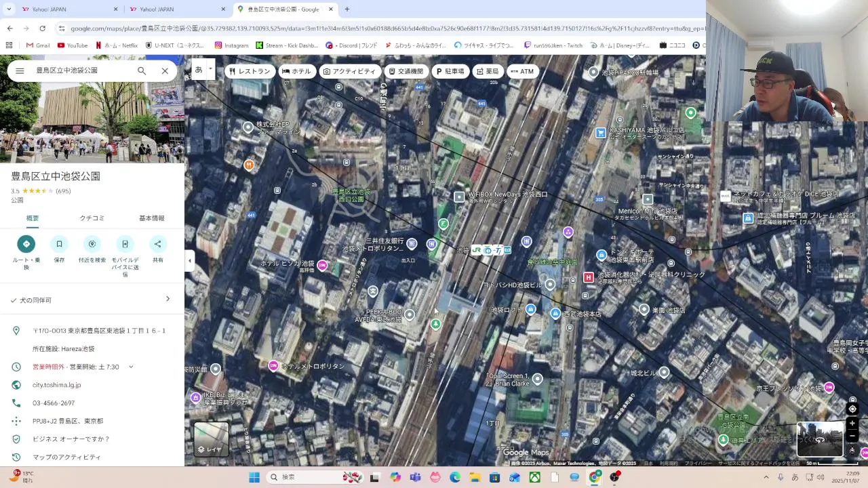This screenshot has width=868, height=488.
Task: Filter map by ATM chip
Action: coord(522,71)
